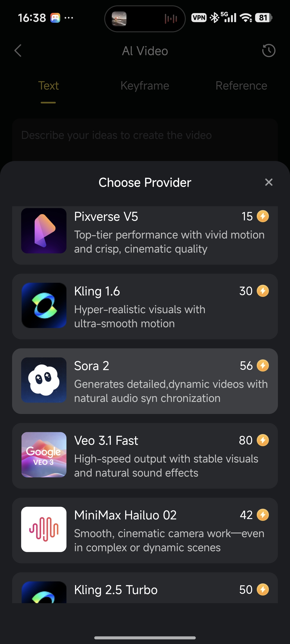Viewport: 290px width, 644px height.
Task: Go back using the arrow icon
Action: pos(18,51)
